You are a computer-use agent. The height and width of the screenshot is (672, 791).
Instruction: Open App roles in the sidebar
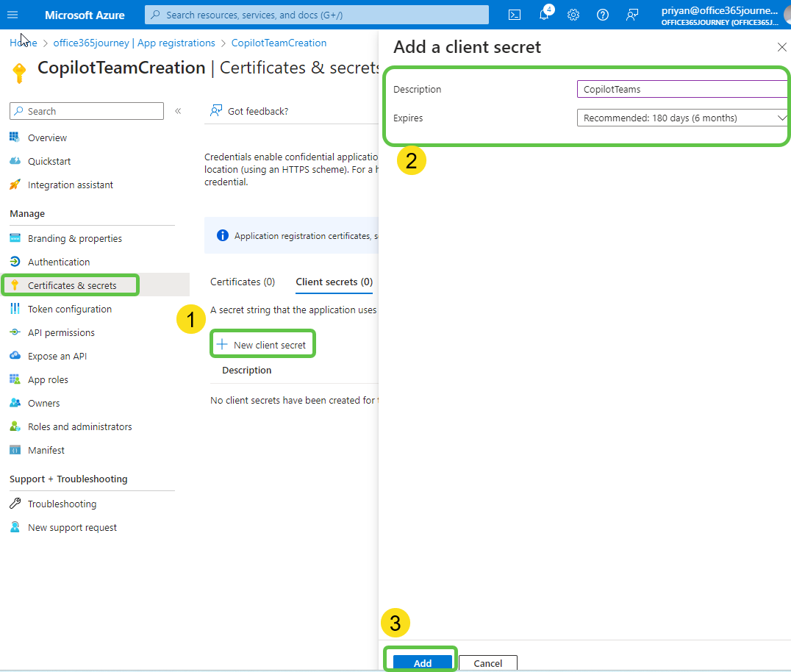click(x=47, y=379)
